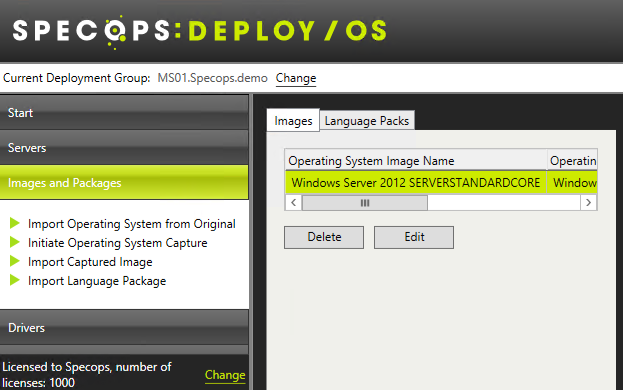623x390 pixels.
Task: Switch to the Language Packs tab
Action: point(367,121)
